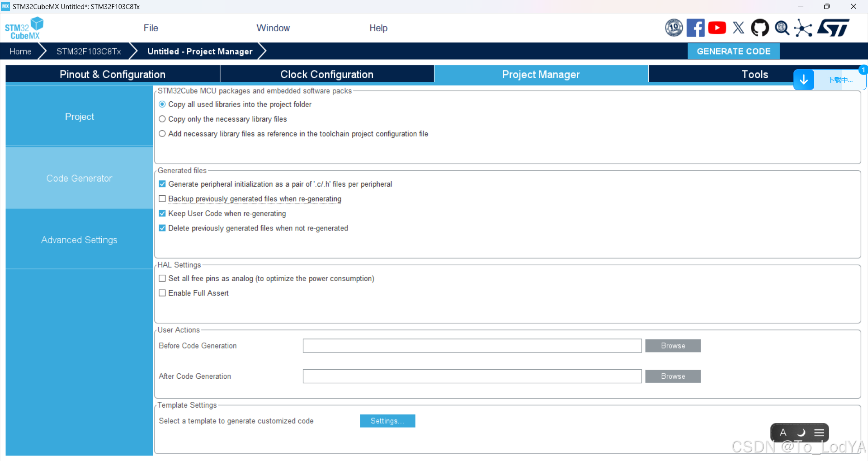
Task: Open the ST logo website link
Action: click(x=833, y=28)
